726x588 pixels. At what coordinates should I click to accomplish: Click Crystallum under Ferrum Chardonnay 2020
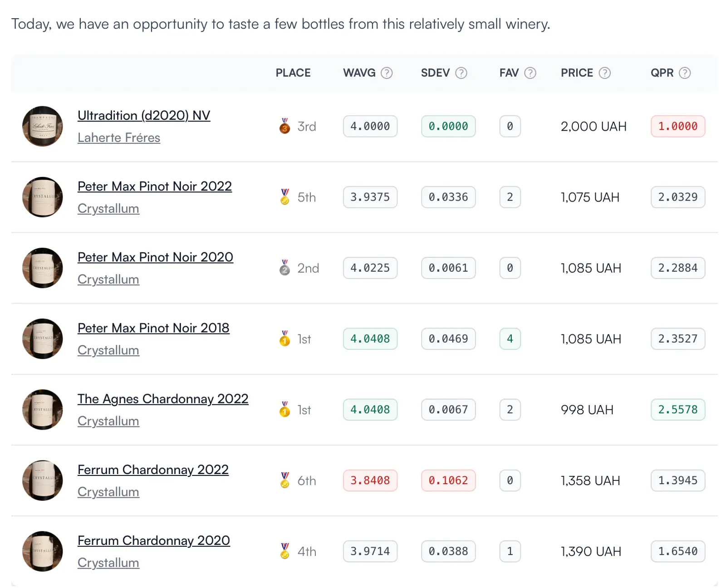[108, 563]
